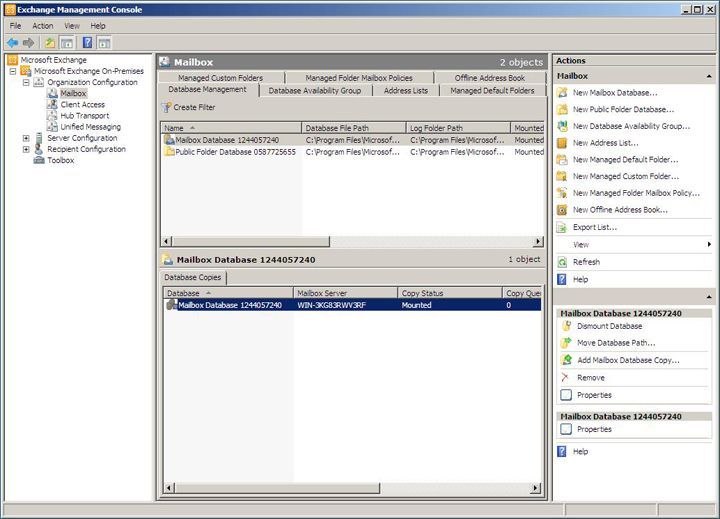Toggle the console tree pane toolbar icon

coord(67,43)
